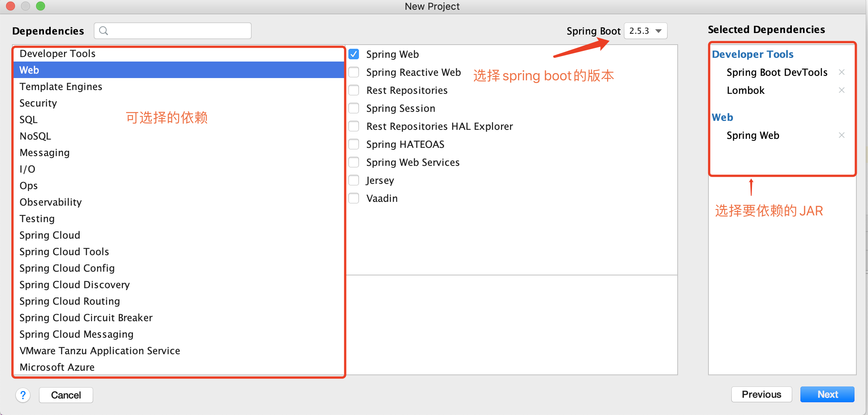The width and height of the screenshot is (868, 415).
Task: Enable the Vaadin checkbox
Action: pos(354,198)
